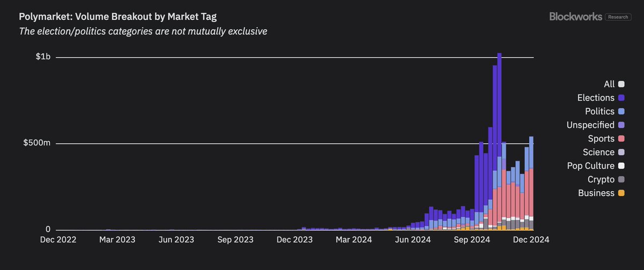Click the Blockworks logo text
The image size is (644, 270).
coord(576,17)
